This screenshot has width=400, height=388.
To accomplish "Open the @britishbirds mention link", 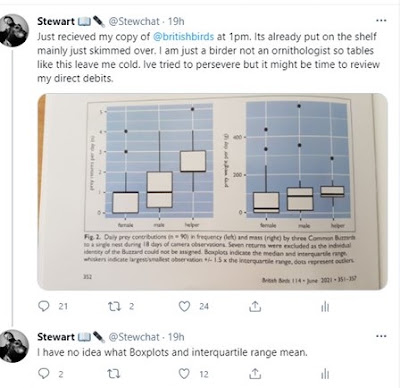I will (x=183, y=36).
